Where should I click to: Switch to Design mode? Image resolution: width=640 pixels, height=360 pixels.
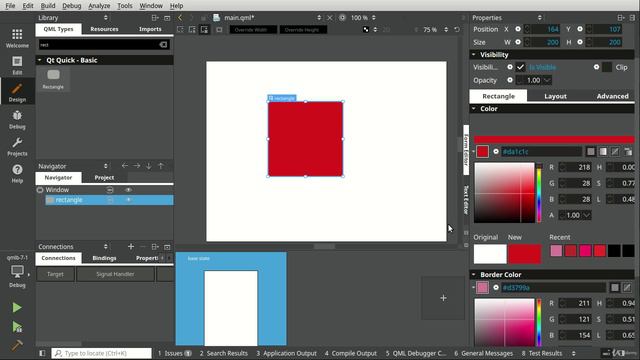17,92
